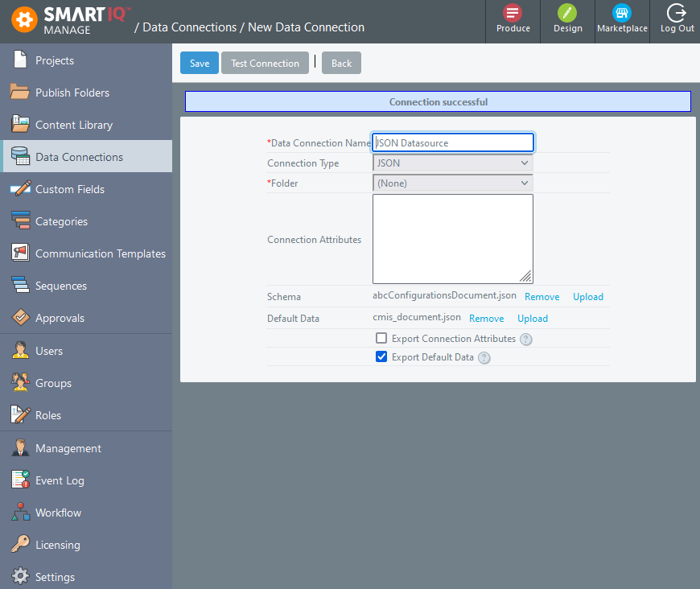Viewport: 700px width, 589px height.
Task: Go to Projects in sidebar
Action: point(86,60)
